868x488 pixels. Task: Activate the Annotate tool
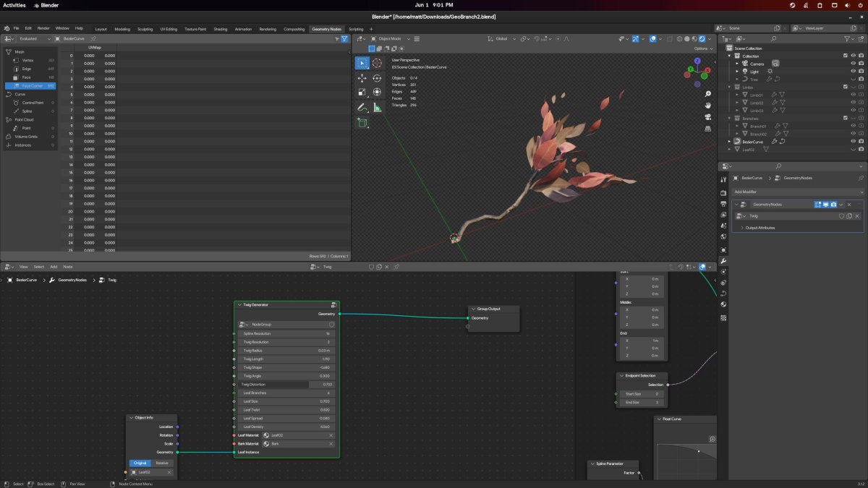pyautogui.click(x=362, y=108)
